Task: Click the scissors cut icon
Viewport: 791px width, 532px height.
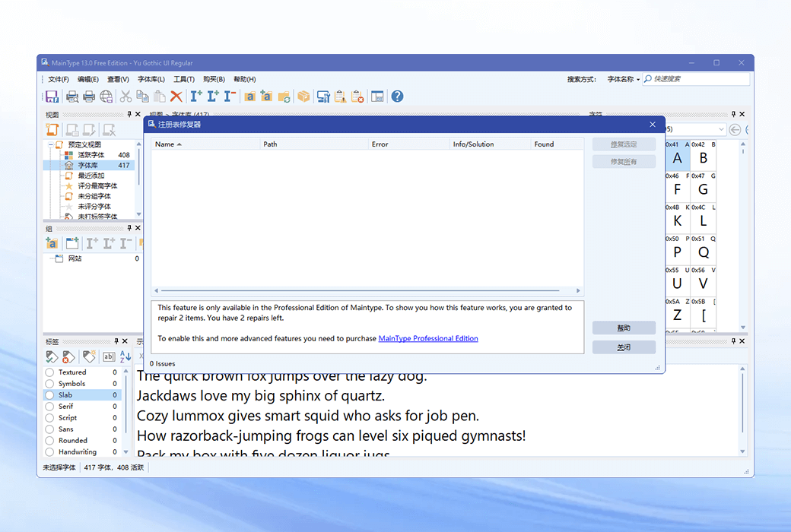Action: pyautogui.click(x=126, y=97)
